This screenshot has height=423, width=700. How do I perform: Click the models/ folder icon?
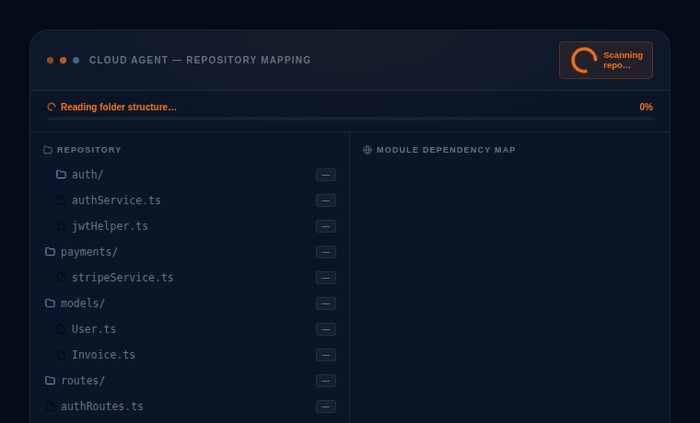[x=50, y=303]
